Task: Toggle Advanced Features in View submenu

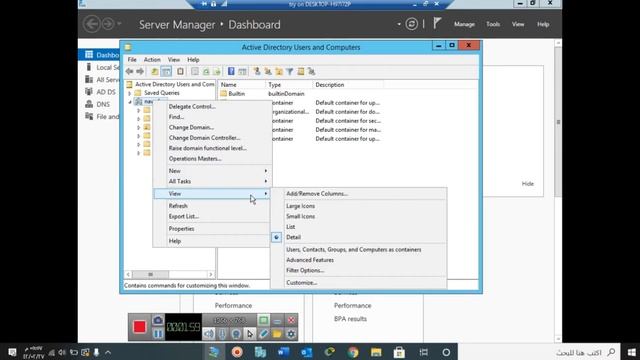Action: [310, 260]
